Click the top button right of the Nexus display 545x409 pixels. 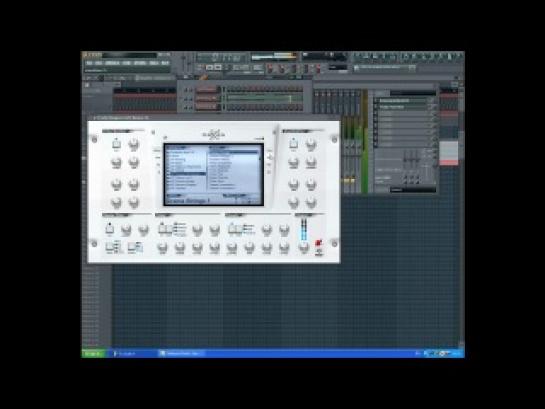coord(269,150)
